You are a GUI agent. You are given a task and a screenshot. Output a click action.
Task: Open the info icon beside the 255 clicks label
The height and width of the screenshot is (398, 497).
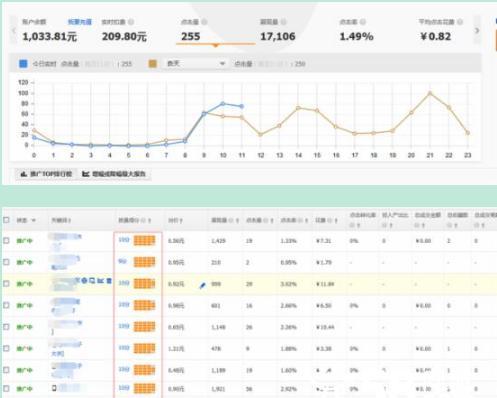pyautogui.click(x=204, y=22)
